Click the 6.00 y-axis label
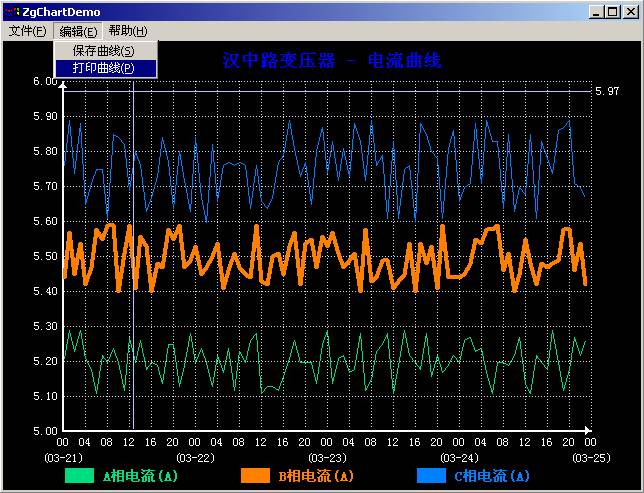The width and height of the screenshot is (644, 493). (45, 81)
